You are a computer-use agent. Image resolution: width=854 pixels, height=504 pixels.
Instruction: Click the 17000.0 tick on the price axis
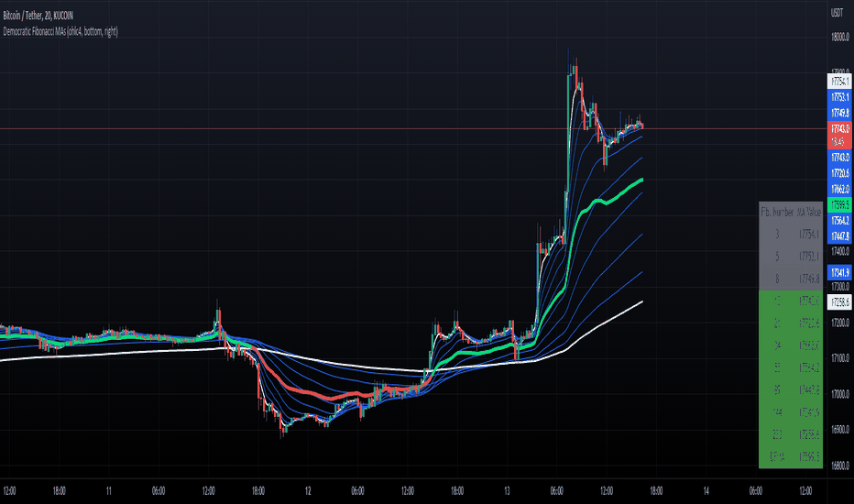click(x=840, y=394)
